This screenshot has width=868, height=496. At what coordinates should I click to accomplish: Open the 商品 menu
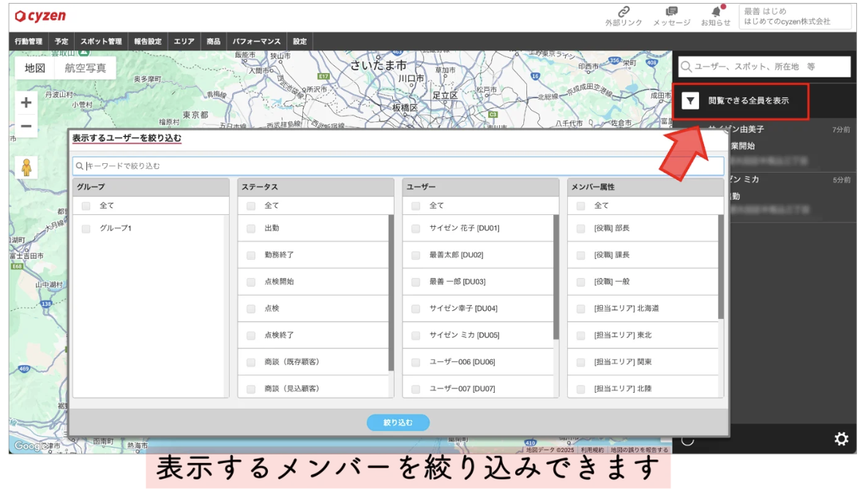213,42
